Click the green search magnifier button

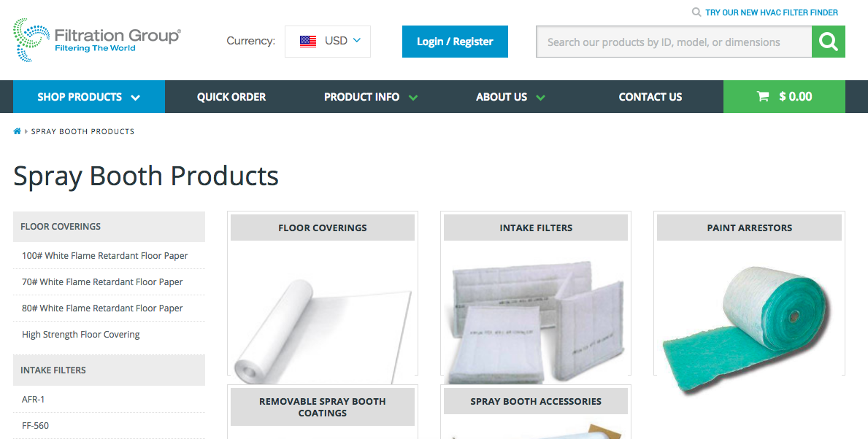828,42
